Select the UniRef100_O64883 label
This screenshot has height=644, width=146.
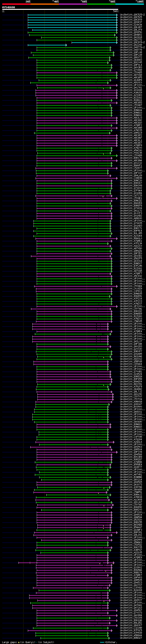[x=131, y=60]
